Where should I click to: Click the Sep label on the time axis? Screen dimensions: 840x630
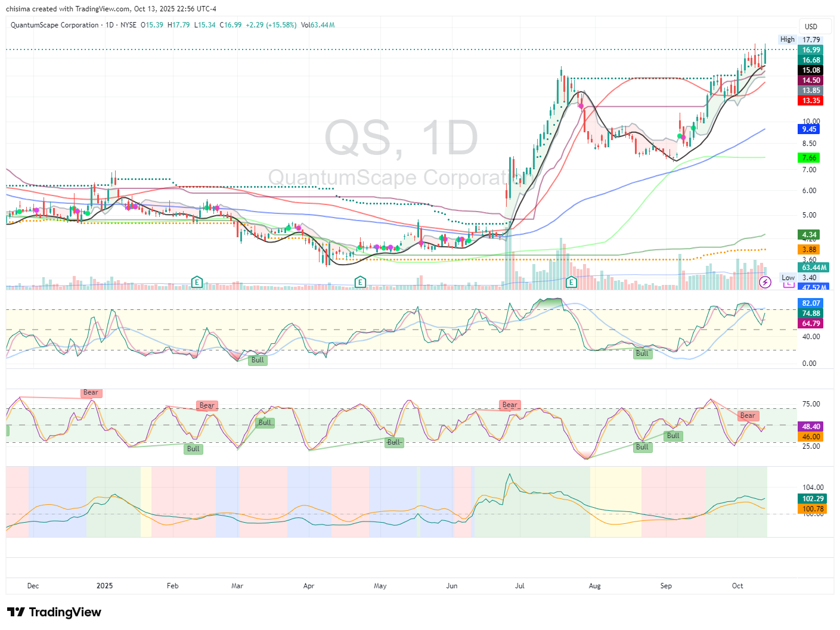(x=666, y=586)
